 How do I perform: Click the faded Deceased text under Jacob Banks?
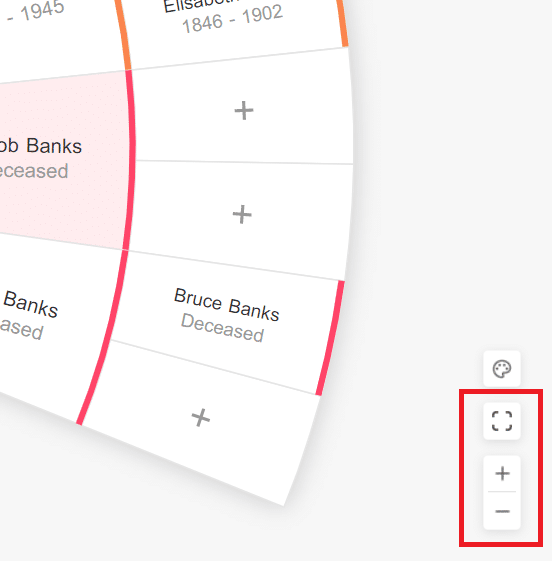34,171
